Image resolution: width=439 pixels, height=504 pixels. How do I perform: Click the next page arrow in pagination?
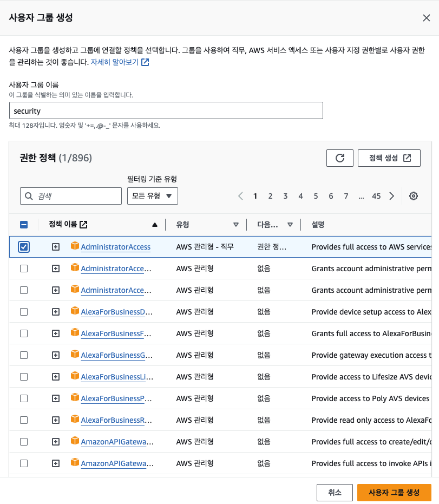[x=392, y=196]
